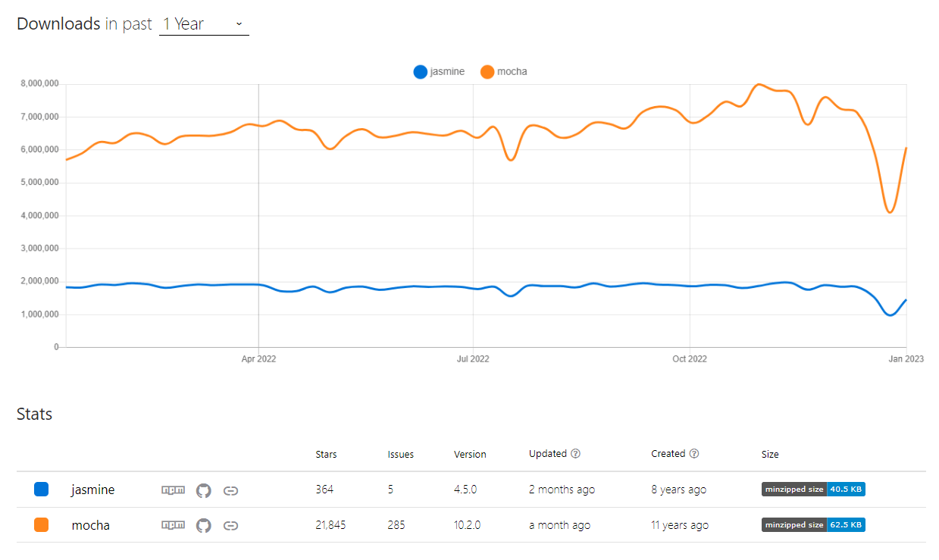This screenshot has height=560, width=939.
Task: Click the help icon beside Updated column
Action: [x=576, y=453]
